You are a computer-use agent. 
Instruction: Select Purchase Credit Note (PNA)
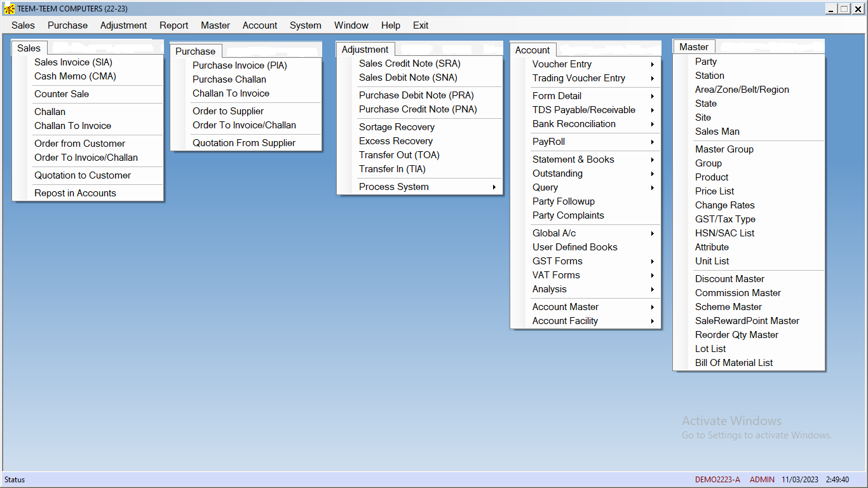(x=419, y=109)
